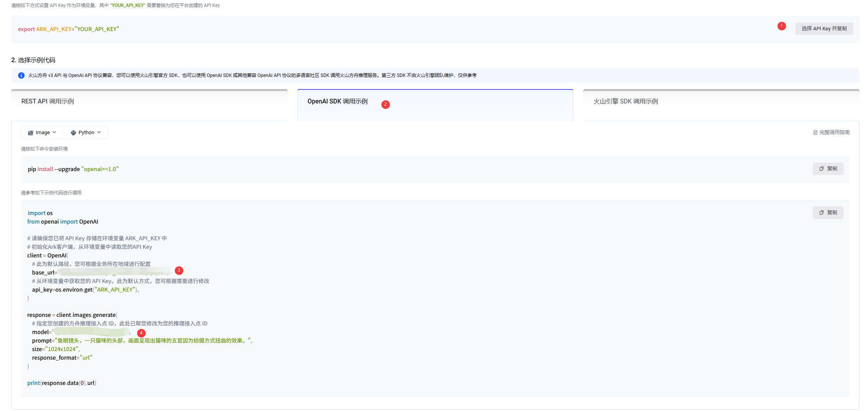Click red marker 2 on the OpenAI SDK tab
This screenshot has height=411, width=868.
(x=385, y=105)
